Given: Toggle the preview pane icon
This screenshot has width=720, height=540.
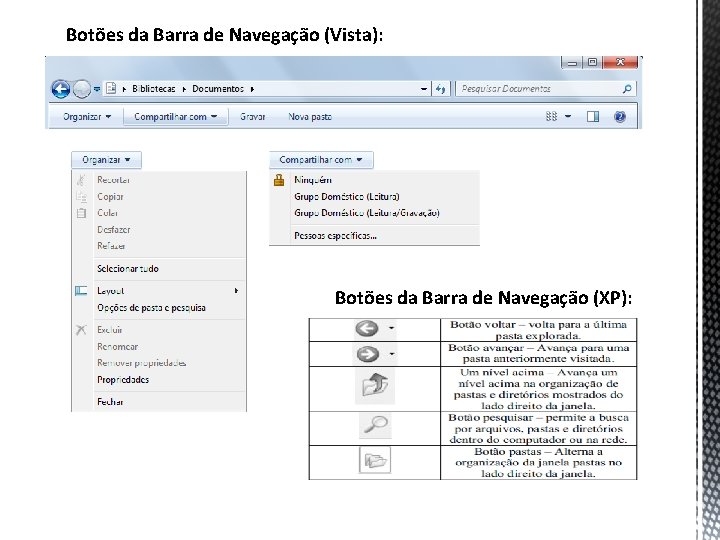Looking at the screenshot, I should (x=593, y=117).
